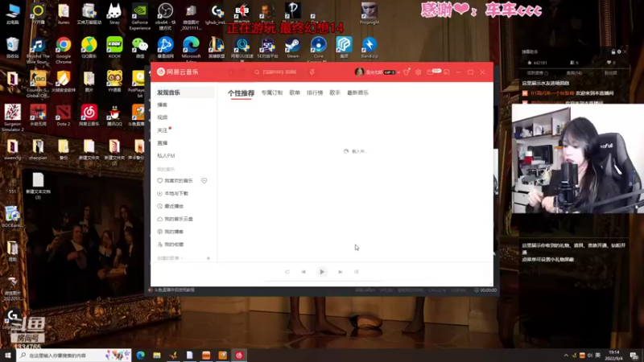Open the WeChat desktop shortcut
This screenshot has height=362, width=644.
pyautogui.click(x=139, y=47)
